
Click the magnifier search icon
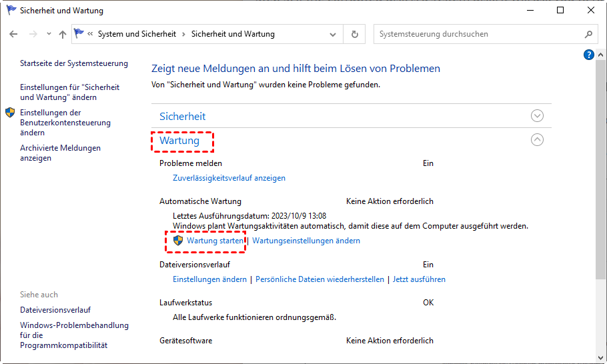point(588,35)
